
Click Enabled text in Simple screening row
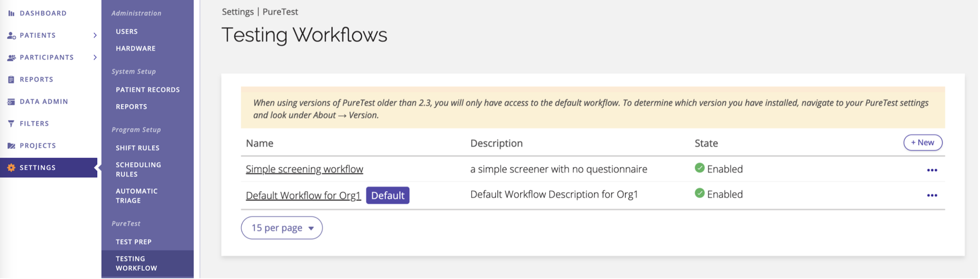click(x=725, y=169)
